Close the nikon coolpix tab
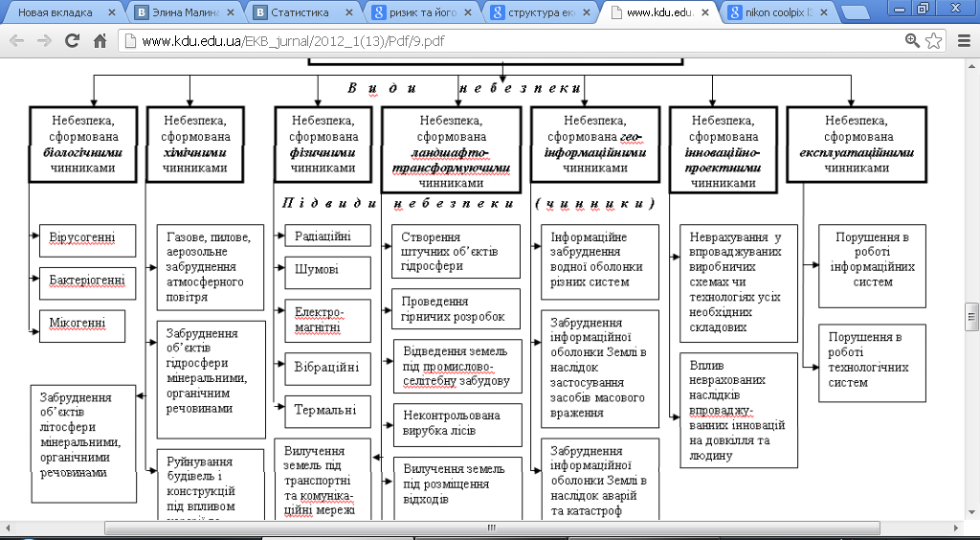 click(x=824, y=12)
